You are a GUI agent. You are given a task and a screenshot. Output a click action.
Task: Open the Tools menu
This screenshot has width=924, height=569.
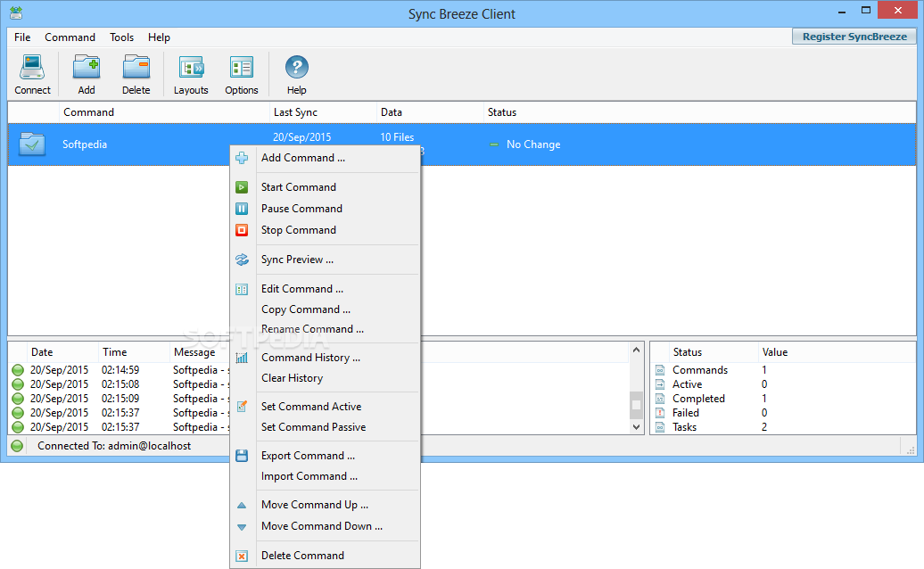pyautogui.click(x=121, y=37)
